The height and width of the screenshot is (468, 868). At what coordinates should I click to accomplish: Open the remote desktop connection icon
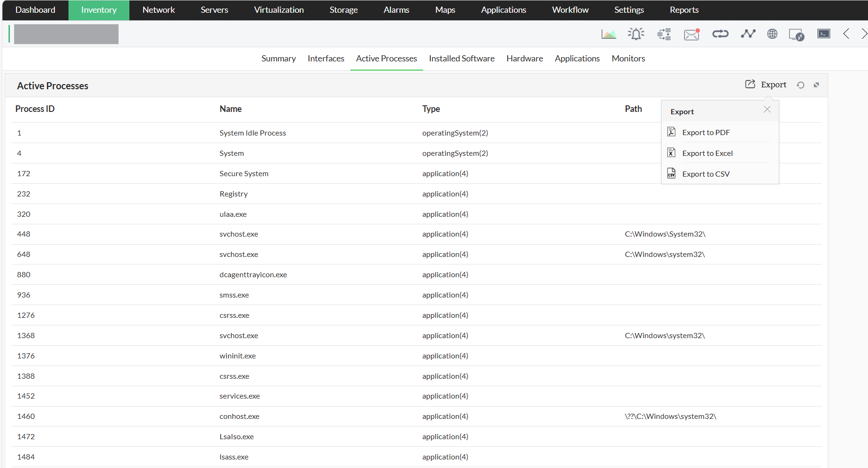point(796,34)
